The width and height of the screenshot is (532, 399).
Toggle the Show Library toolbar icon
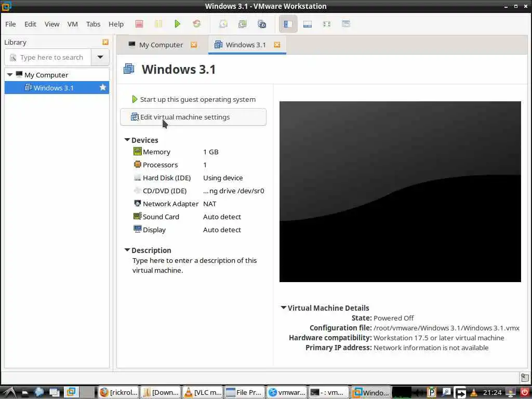(288, 24)
